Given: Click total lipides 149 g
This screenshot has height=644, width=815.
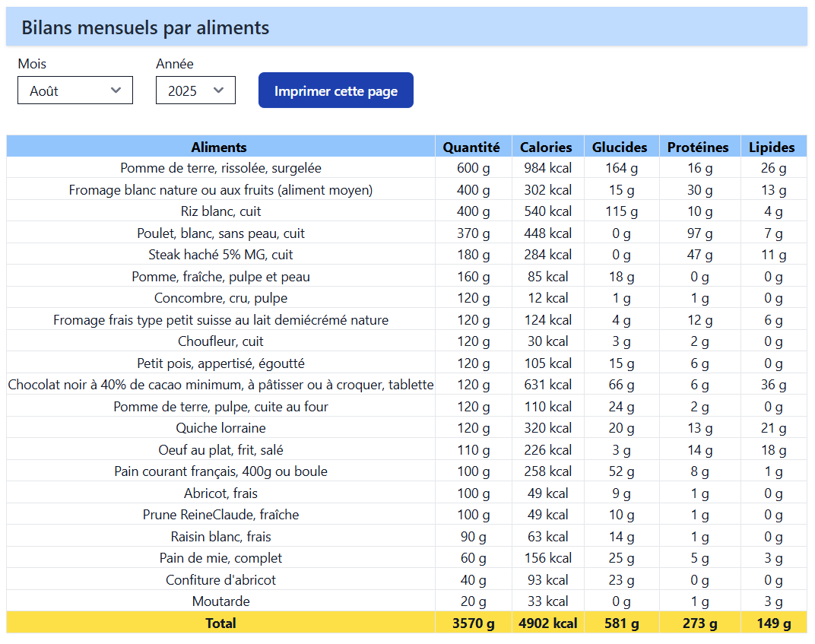Looking at the screenshot, I should pyautogui.click(x=773, y=623).
